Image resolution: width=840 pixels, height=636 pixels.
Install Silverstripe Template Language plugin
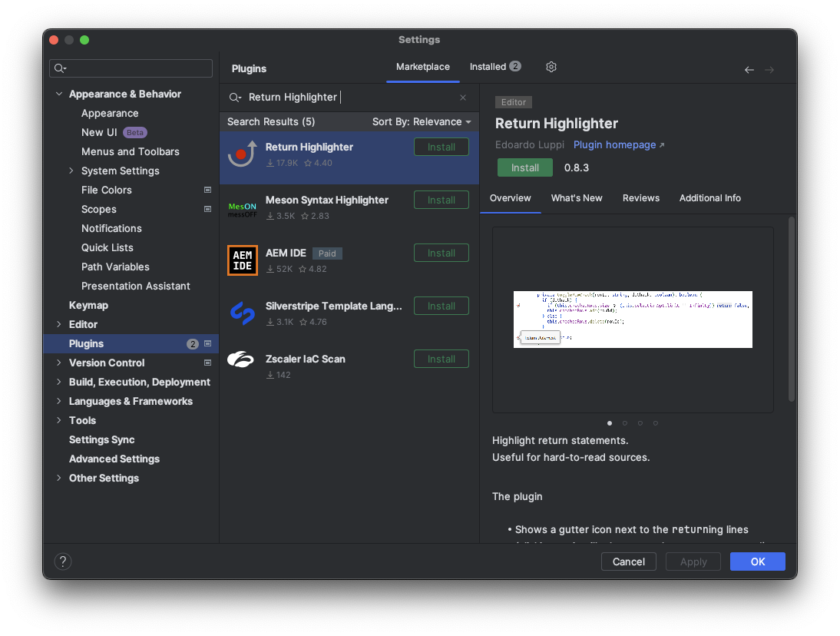(x=441, y=306)
